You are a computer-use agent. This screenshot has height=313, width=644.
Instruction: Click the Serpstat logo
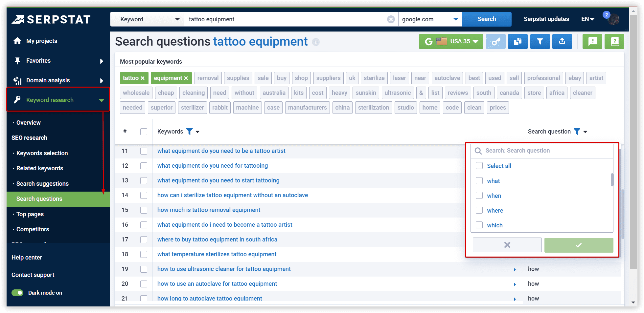coord(51,19)
